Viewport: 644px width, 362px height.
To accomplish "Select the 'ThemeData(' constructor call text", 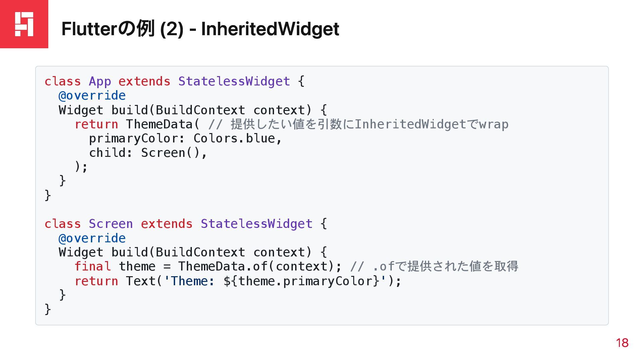I will (x=163, y=124).
